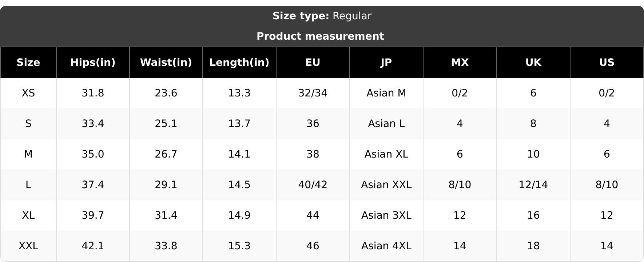Select the UK column header
The height and width of the screenshot is (262, 644).
[x=533, y=63]
